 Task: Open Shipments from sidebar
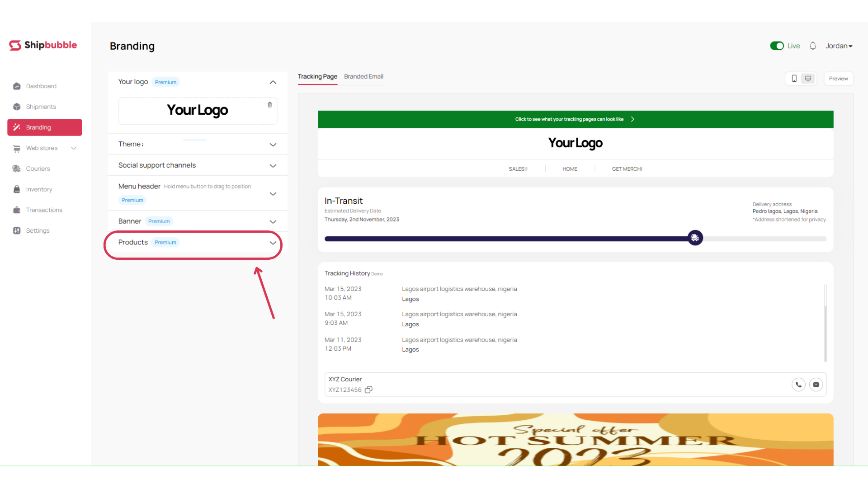point(41,107)
